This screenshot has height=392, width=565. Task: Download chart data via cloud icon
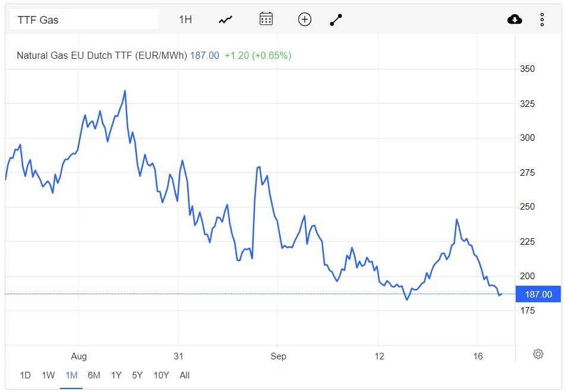[515, 19]
